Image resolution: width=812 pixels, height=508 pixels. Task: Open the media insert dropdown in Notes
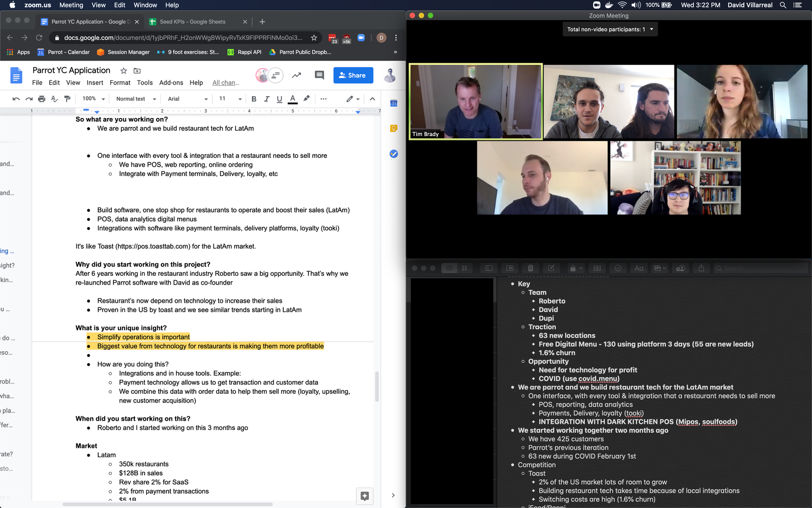pyautogui.click(x=660, y=268)
